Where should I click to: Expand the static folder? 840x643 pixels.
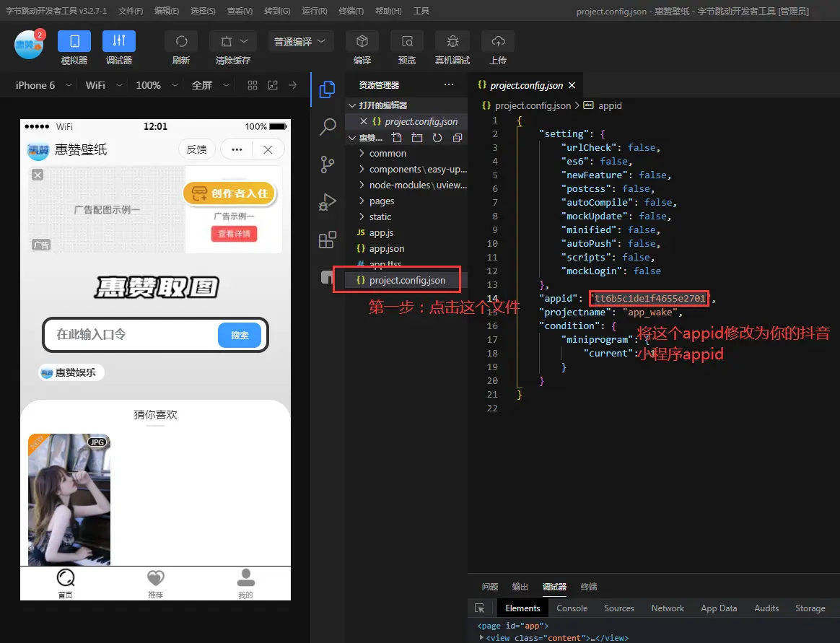click(406, 217)
